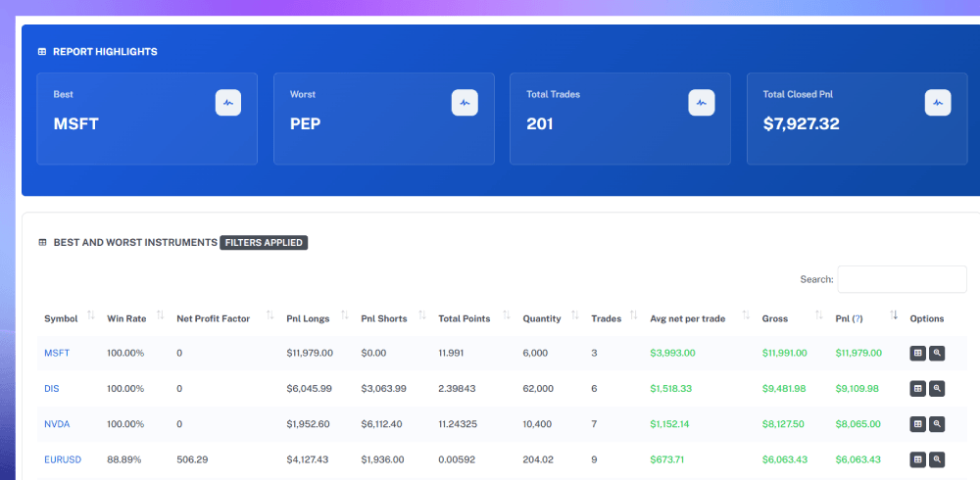Click the chart icon on Total Trades card

[702, 103]
